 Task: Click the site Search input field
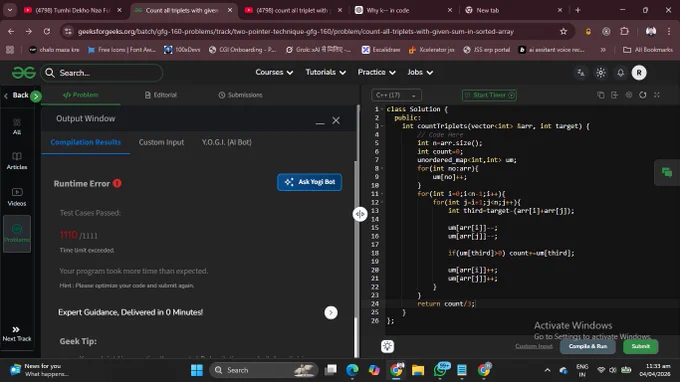[x=102, y=73]
